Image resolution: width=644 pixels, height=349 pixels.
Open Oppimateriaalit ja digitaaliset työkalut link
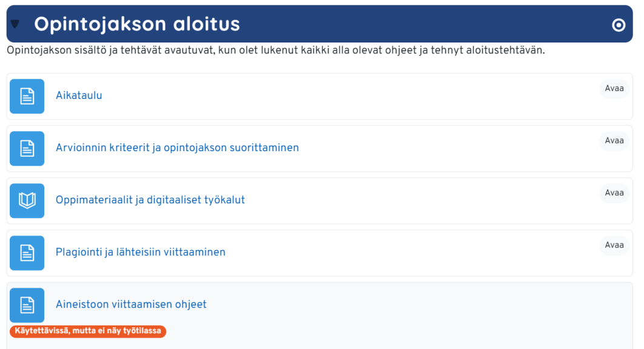[150, 200]
